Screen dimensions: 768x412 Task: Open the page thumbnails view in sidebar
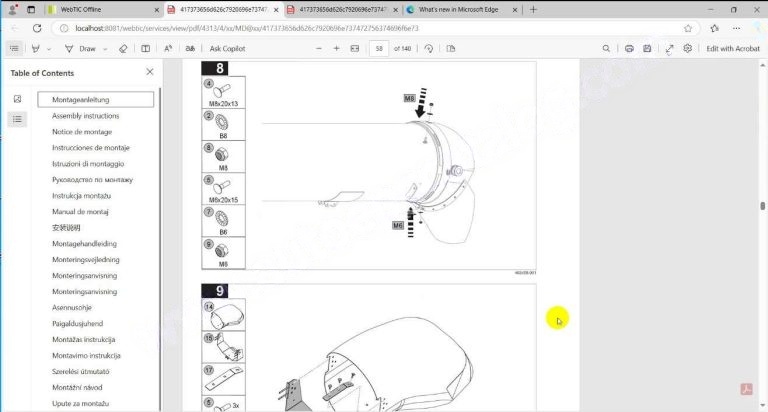tap(18, 99)
